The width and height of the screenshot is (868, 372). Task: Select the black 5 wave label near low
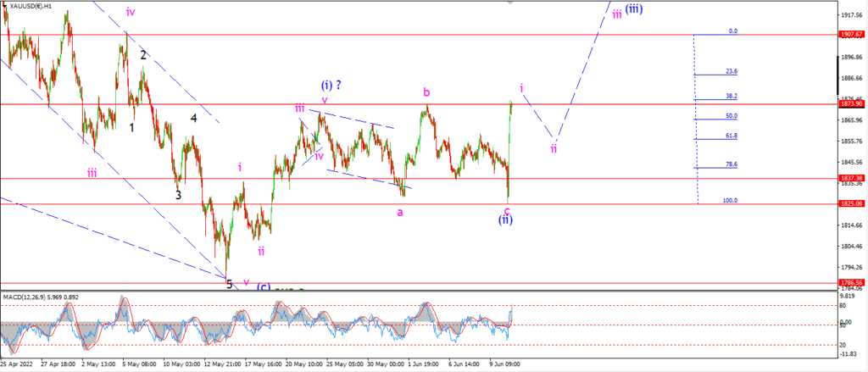coord(229,285)
